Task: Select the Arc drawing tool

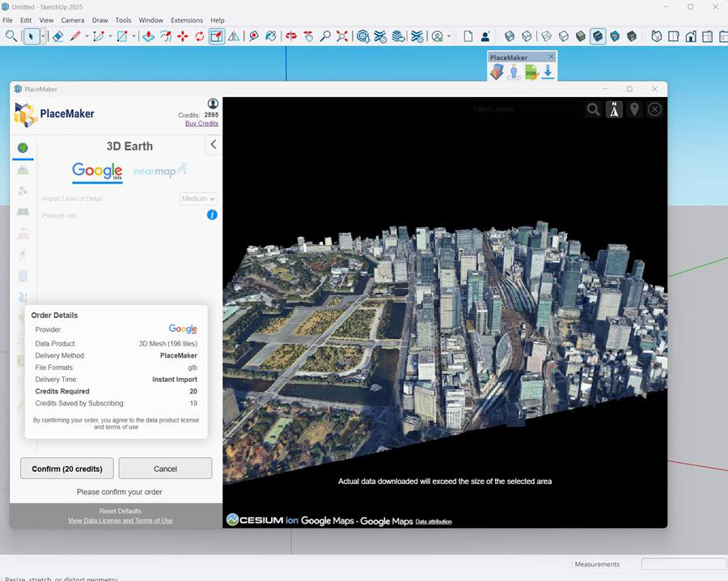Action: pyautogui.click(x=99, y=36)
